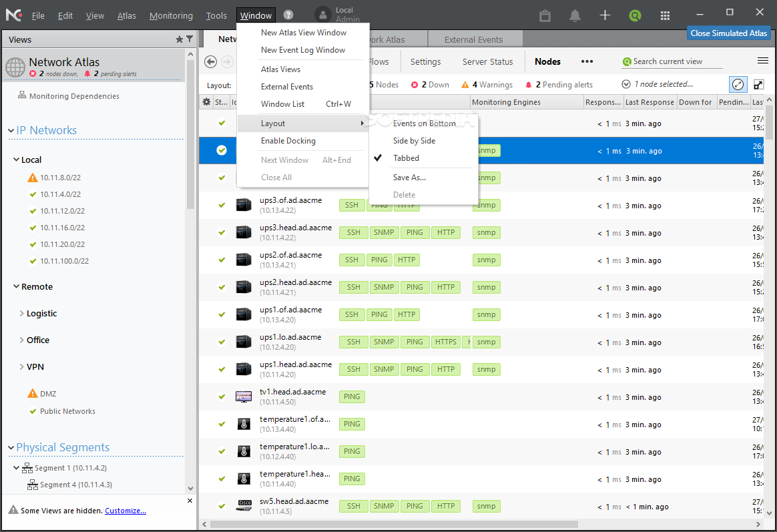Expand the VPN tree node
777x532 pixels.
22,366
